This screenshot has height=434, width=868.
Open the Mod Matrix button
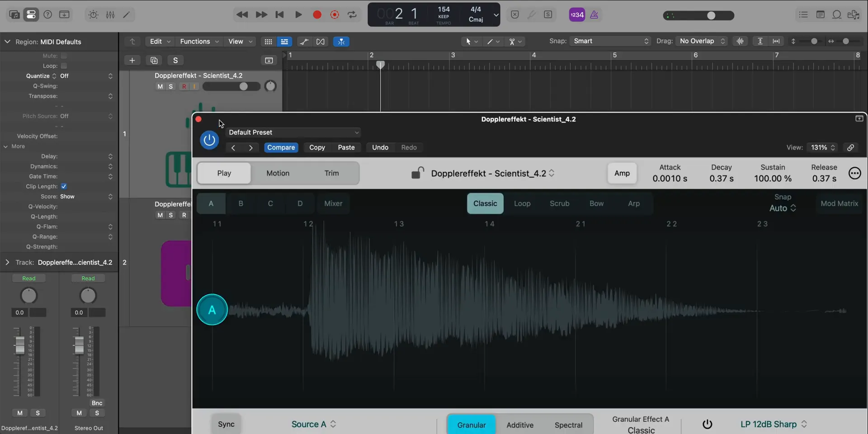click(x=839, y=203)
